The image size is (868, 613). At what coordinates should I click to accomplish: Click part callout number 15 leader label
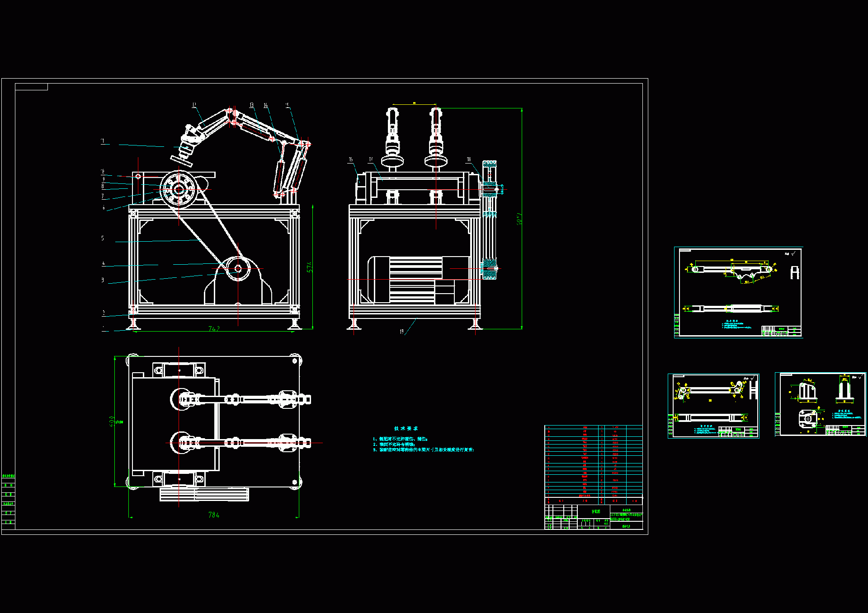point(287,105)
